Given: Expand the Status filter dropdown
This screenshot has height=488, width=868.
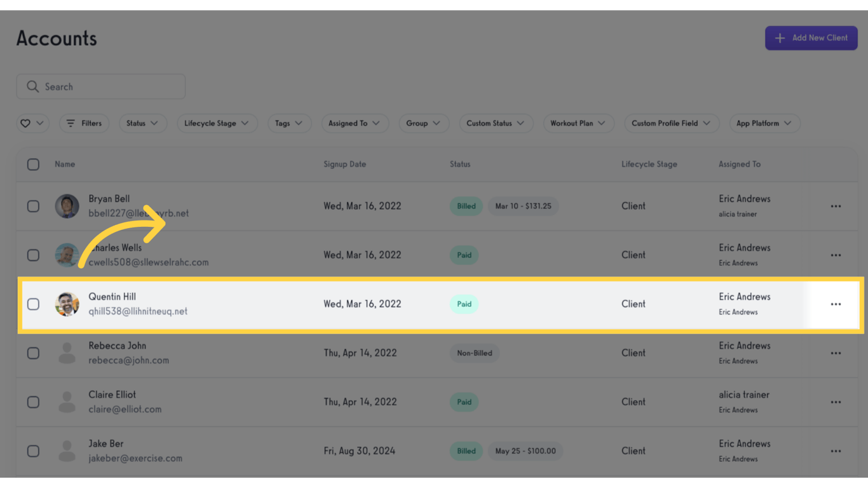Looking at the screenshot, I should click(x=142, y=123).
